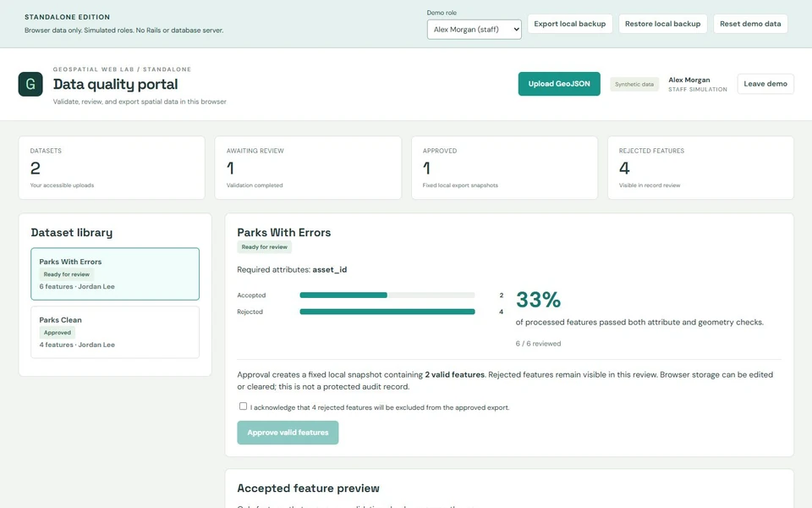Click the 'Visible in record review' caption

pyautogui.click(x=650, y=185)
